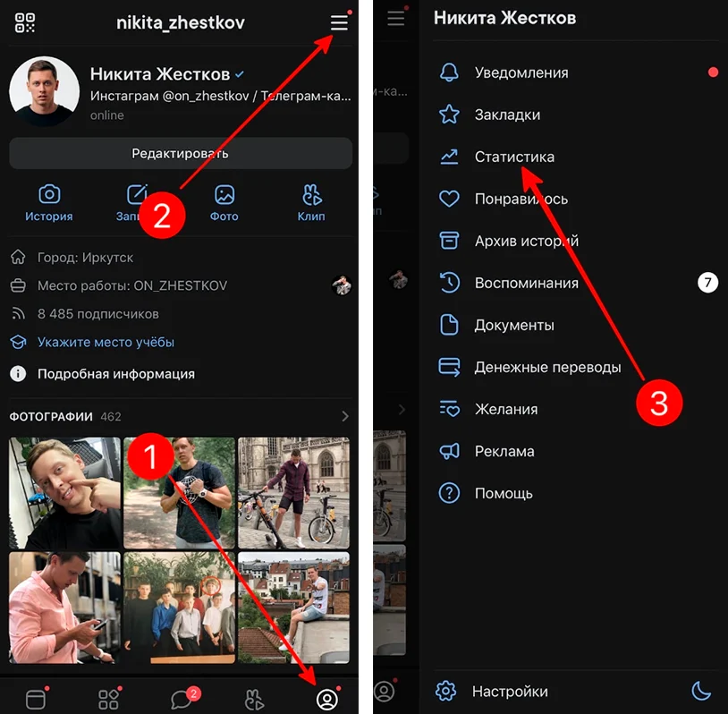Open the profile tab in bottom bar
This screenshot has width=728, height=714.
(x=327, y=699)
